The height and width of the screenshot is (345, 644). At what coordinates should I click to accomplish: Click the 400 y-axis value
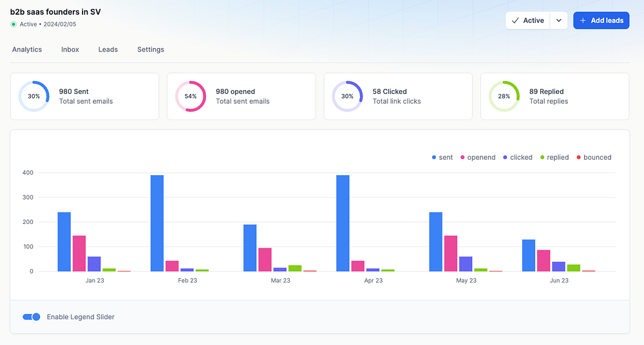(x=28, y=173)
